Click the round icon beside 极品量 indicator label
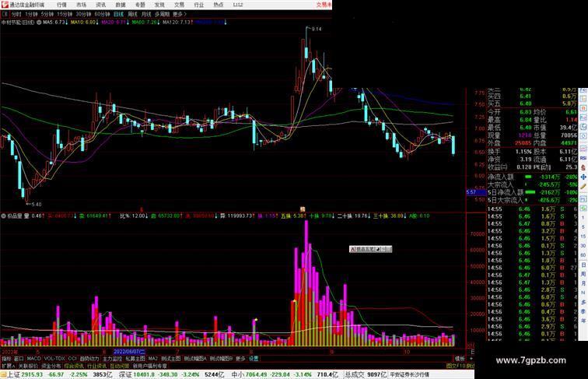The image size is (588, 379). point(3,216)
